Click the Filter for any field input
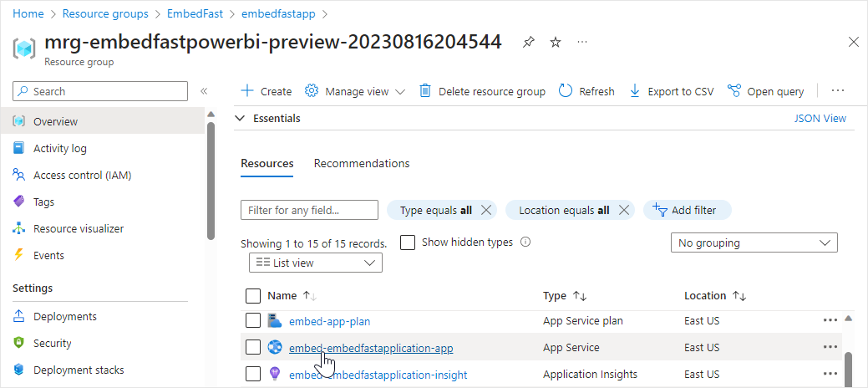868x388 pixels. pos(309,210)
